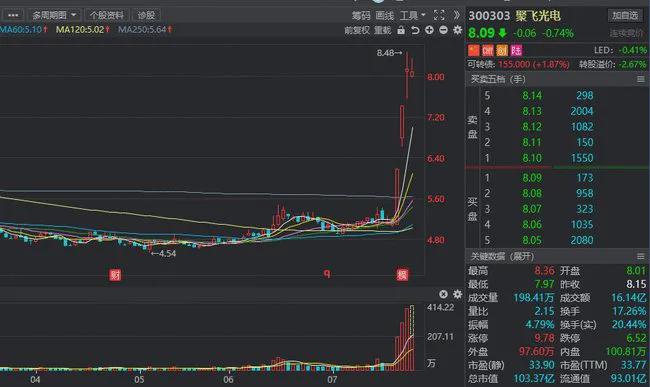
Task: Click sell level 4 price 8.13
Action: [532, 111]
